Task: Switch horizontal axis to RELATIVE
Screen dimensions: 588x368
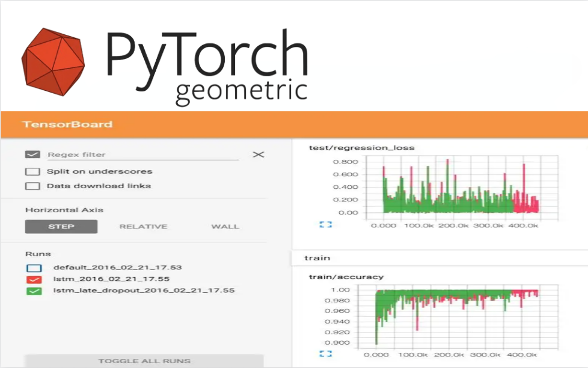Action: [143, 227]
